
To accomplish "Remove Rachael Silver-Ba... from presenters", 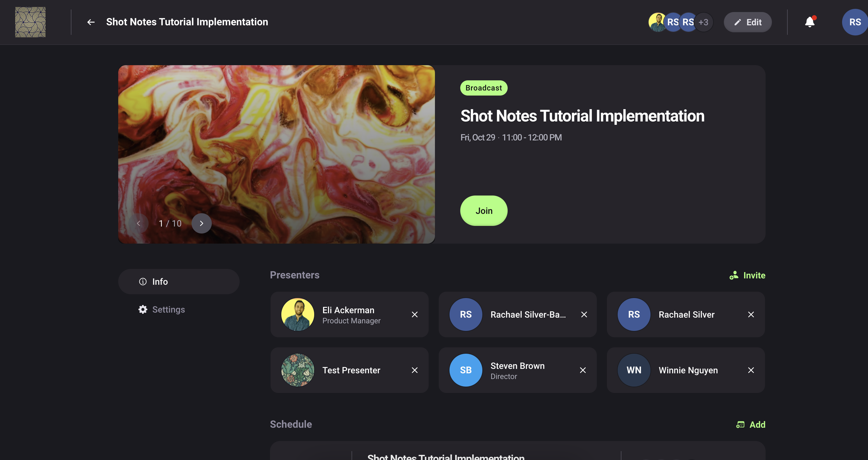I will click(584, 315).
